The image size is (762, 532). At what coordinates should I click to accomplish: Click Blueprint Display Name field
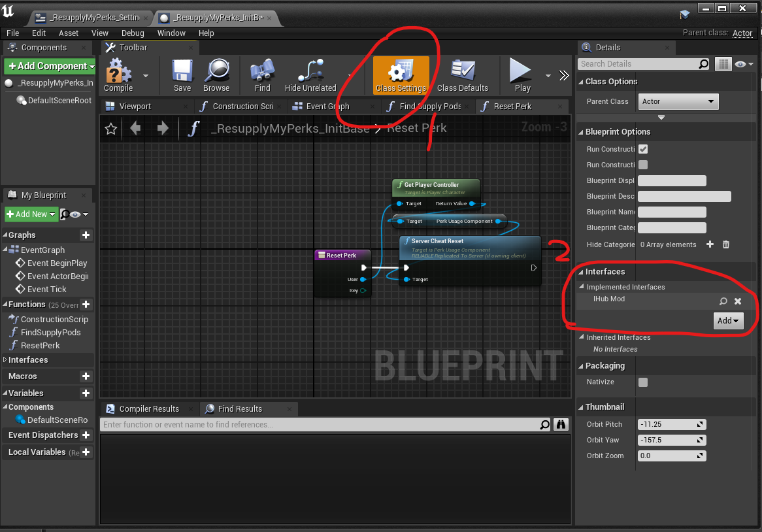point(672,181)
